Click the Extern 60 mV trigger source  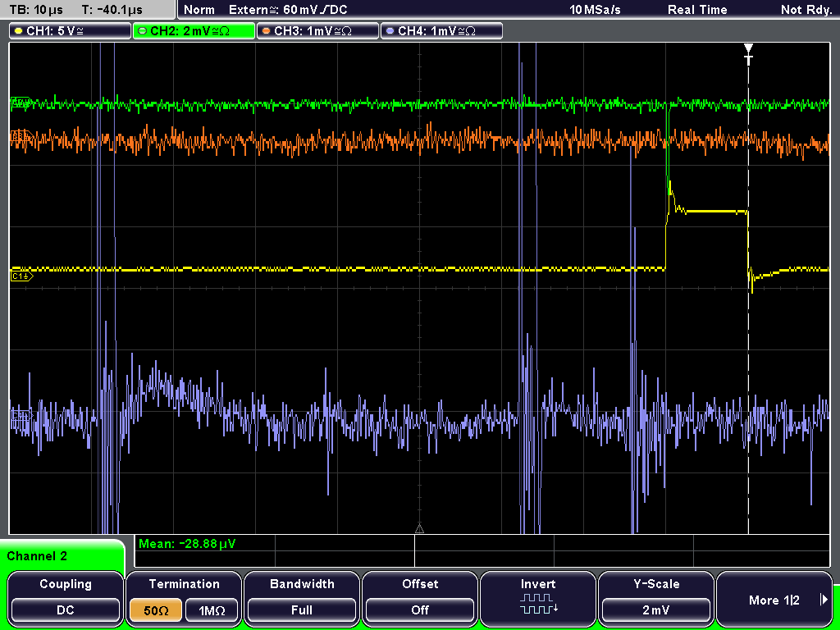pyautogui.click(x=288, y=10)
